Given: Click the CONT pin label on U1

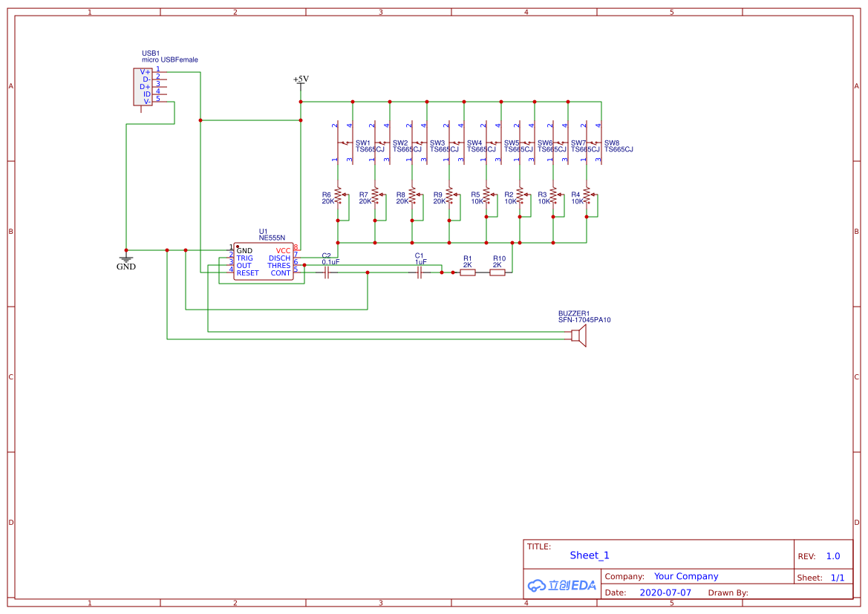Looking at the screenshot, I should pos(281,273).
